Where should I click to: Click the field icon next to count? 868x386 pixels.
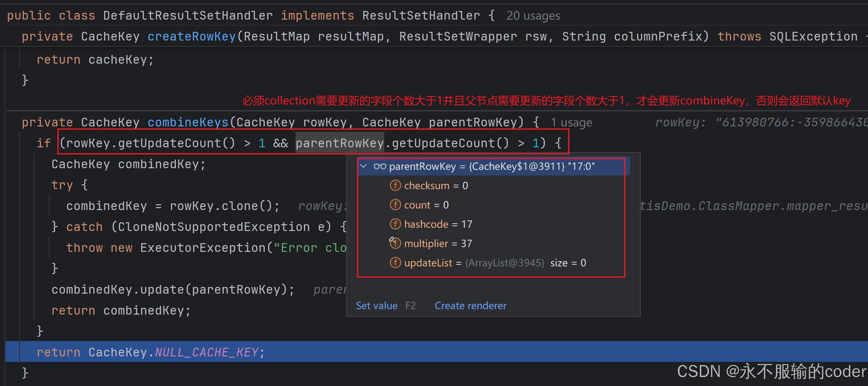pos(395,205)
